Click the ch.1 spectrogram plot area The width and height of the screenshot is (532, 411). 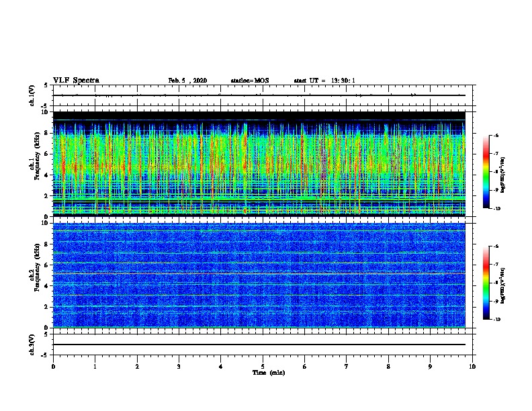[x=259, y=164]
